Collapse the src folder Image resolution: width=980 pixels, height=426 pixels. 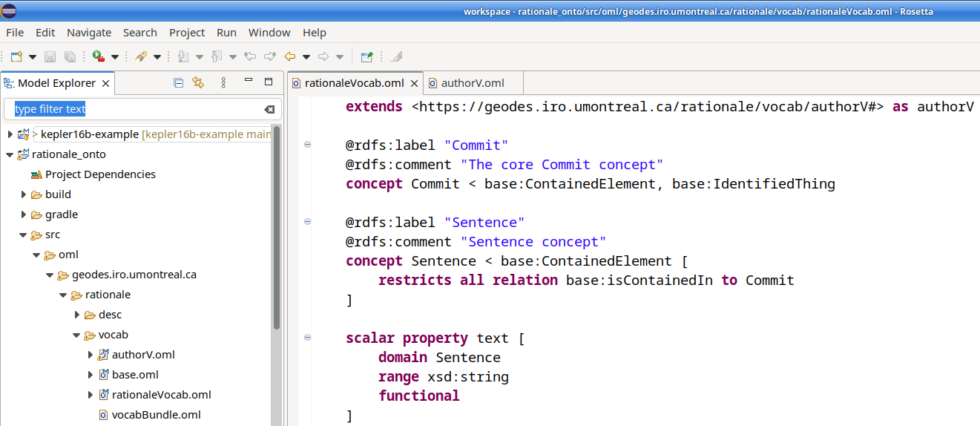23,235
